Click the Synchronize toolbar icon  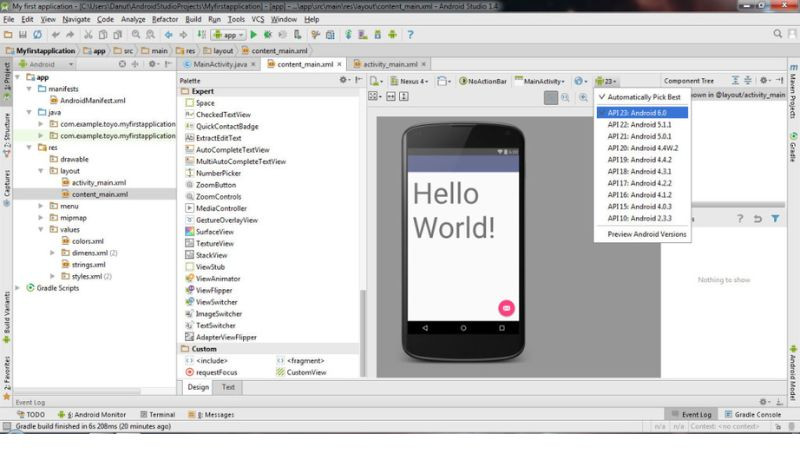tap(37, 35)
